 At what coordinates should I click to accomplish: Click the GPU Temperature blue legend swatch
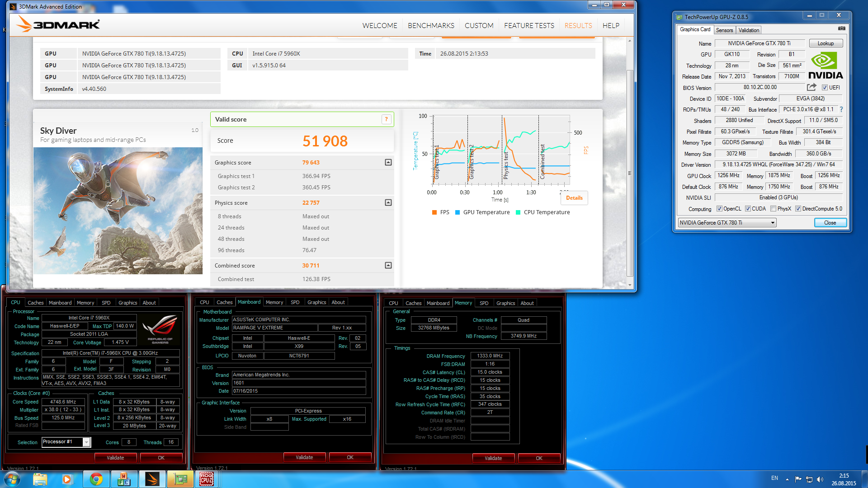(458, 212)
